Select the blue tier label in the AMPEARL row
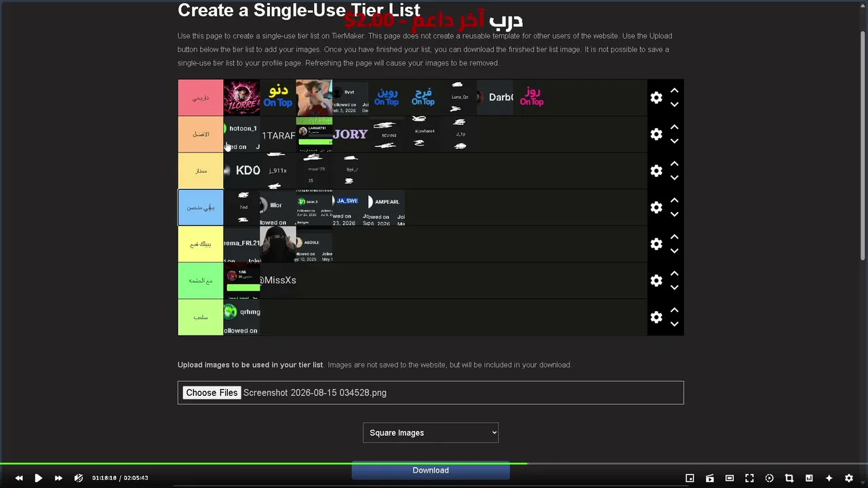 click(x=201, y=207)
